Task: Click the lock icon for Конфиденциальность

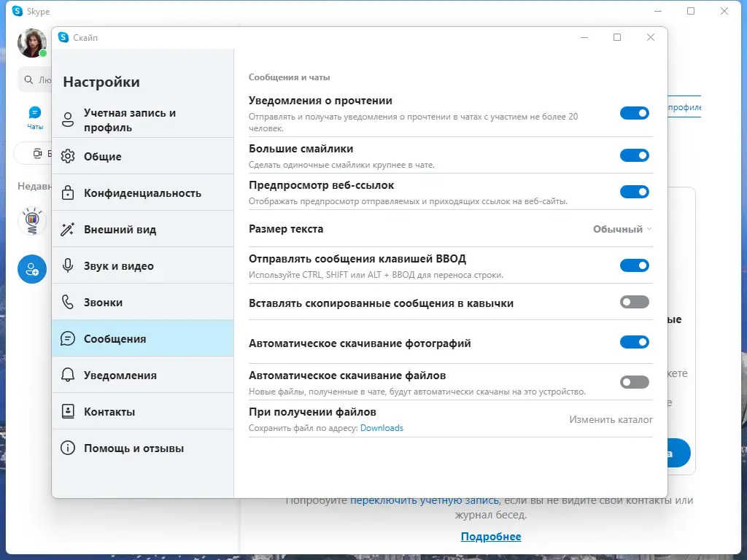Action: [x=68, y=192]
